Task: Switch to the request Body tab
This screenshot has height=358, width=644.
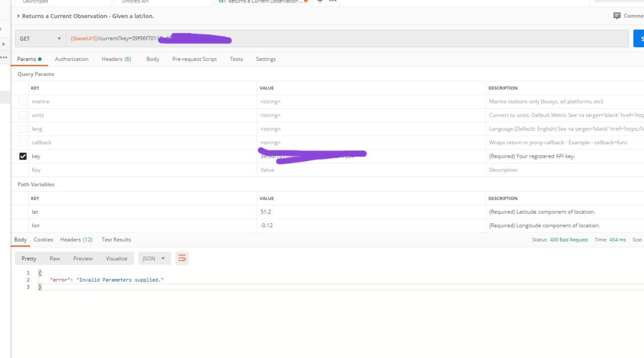Action: coord(152,59)
